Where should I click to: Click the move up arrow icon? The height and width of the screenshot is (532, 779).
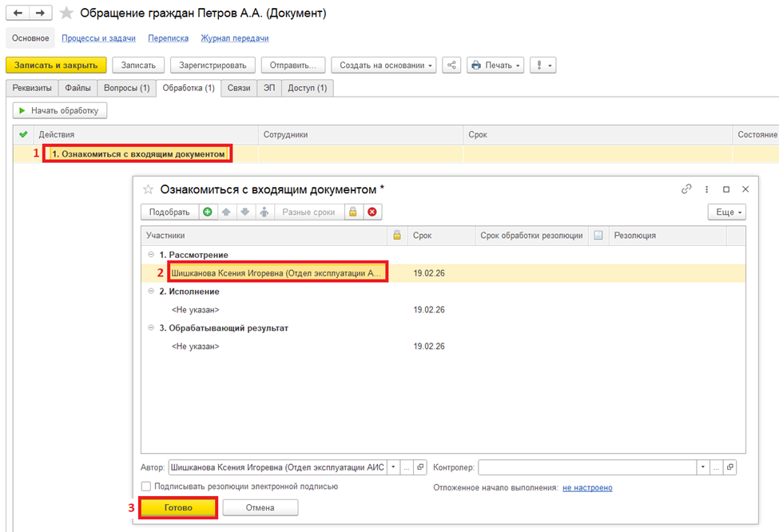227,212
